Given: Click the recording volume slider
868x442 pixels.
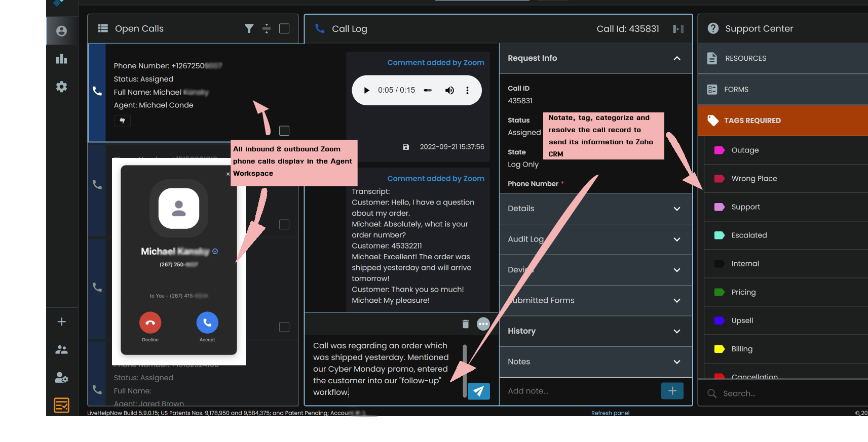Looking at the screenshot, I should (428, 90).
